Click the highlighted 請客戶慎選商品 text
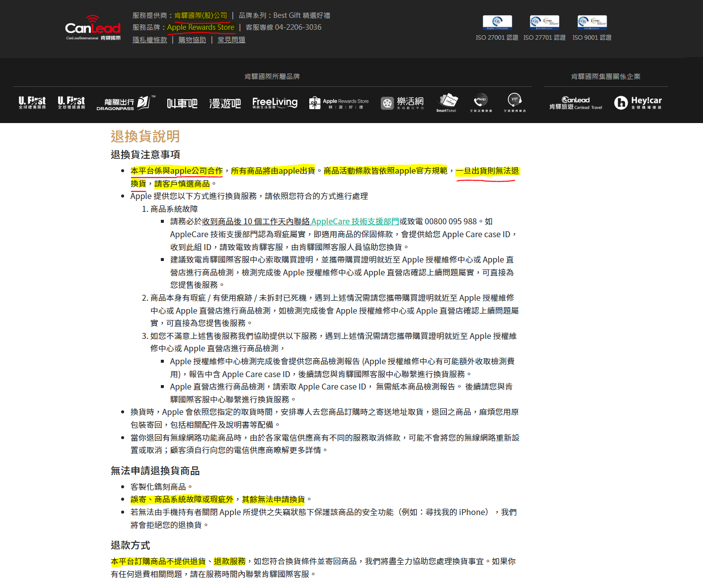Screen dimensions: 703x588 point(182,184)
